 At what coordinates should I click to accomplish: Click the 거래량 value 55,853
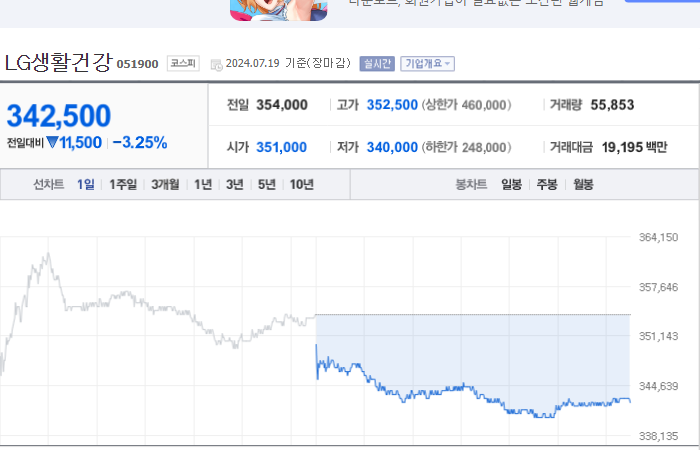click(612, 105)
